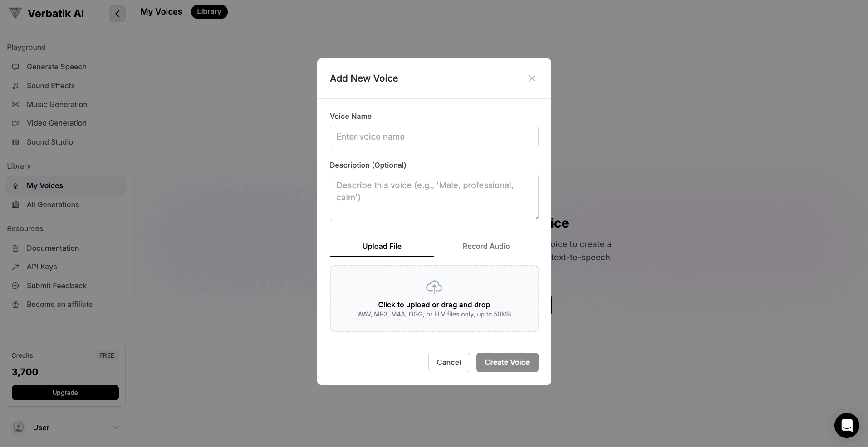868x447 pixels.
Task: Open the Sound Studio page
Action: coord(49,142)
